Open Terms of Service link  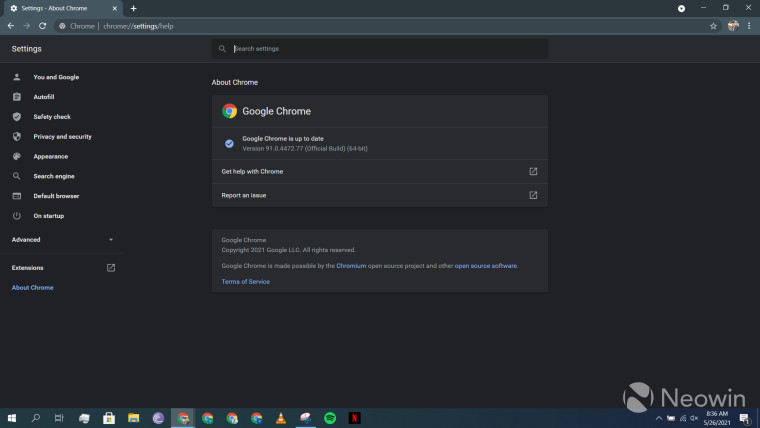246,282
